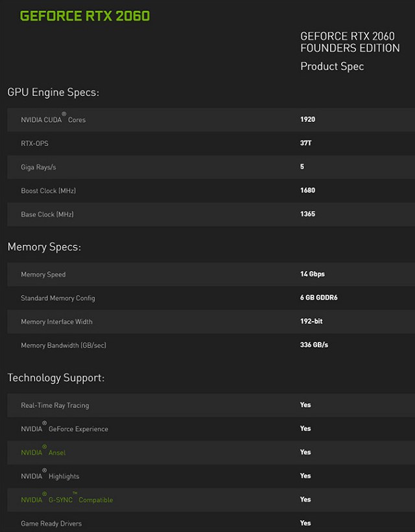Click the Memory Specs section heading
Image resolution: width=415 pixels, height=532 pixels.
coord(44,247)
